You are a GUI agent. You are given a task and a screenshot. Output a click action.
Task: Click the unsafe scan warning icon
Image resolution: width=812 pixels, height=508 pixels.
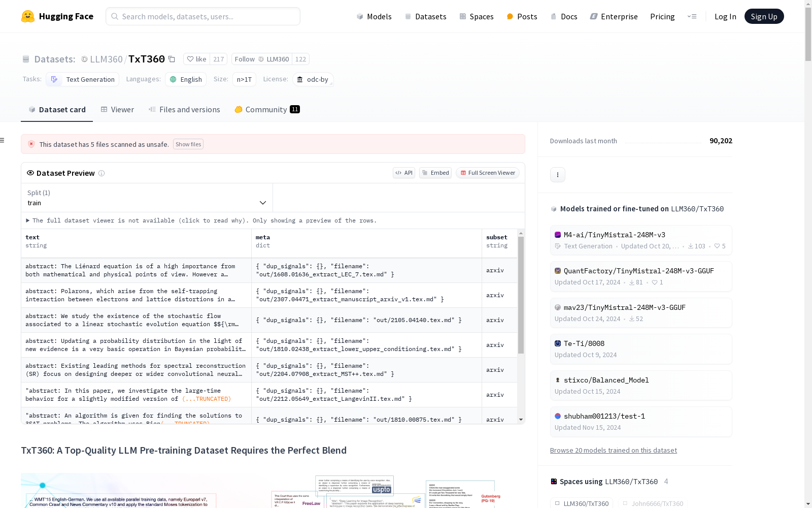coord(31,144)
